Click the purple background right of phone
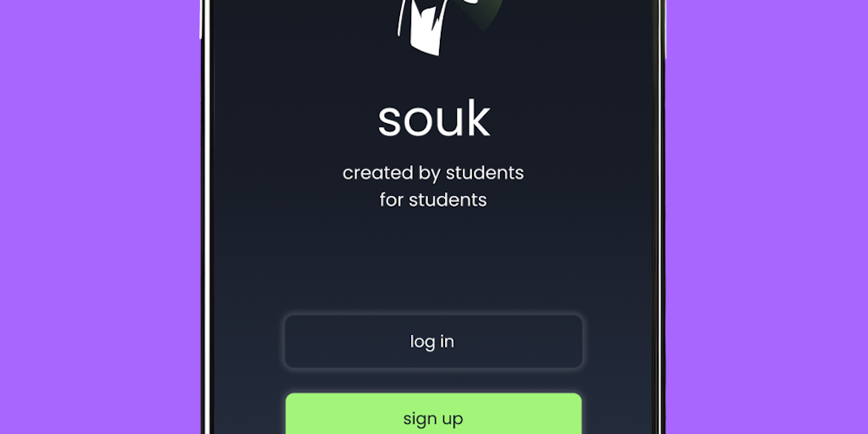This screenshot has width=868, height=434. 766,217
